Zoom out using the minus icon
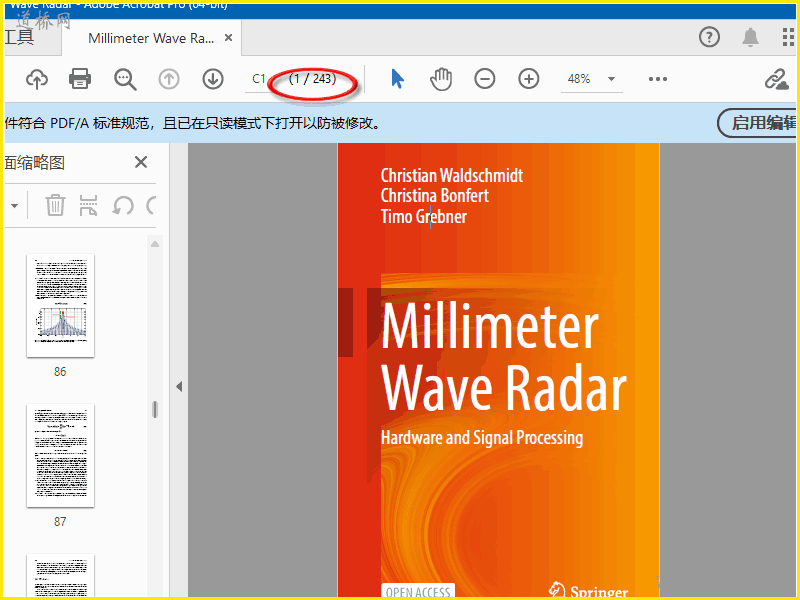Screen dimensions: 800x600 (485, 79)
